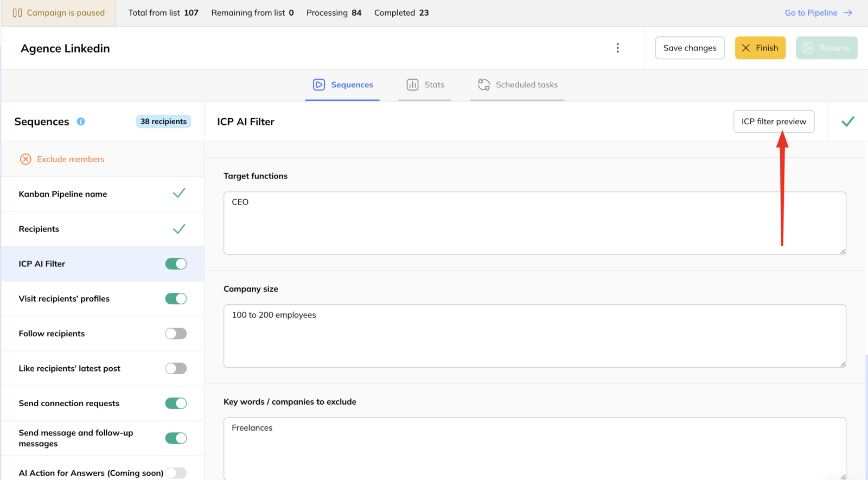
Task: Toggle the ICP AI Filter switch off
Action: pyautogui.click(x=176, y=264)
